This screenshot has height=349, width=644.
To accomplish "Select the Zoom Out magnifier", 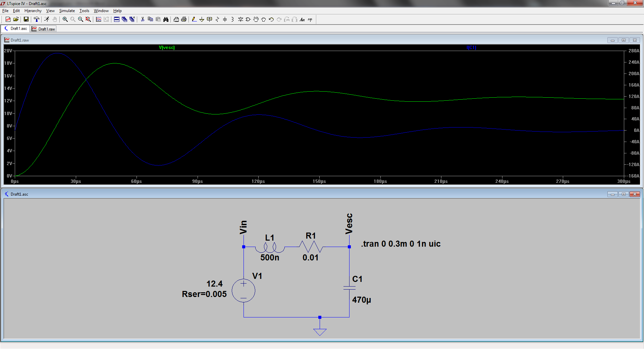I will (80, 19).
